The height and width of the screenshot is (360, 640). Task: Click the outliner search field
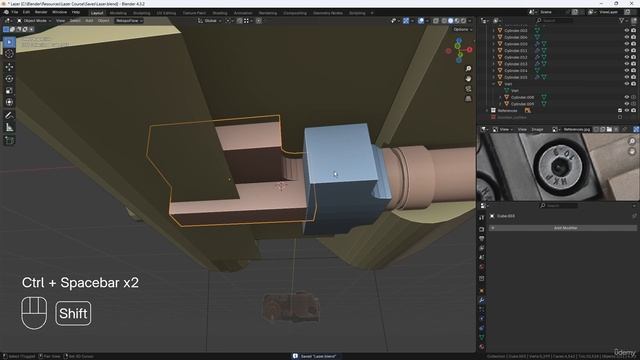[554, 20]
